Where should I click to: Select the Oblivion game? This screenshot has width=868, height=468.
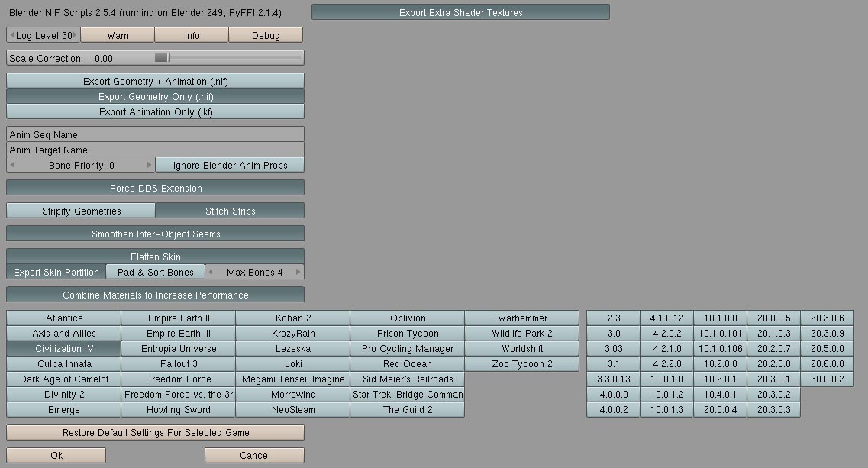click(408, 318)
